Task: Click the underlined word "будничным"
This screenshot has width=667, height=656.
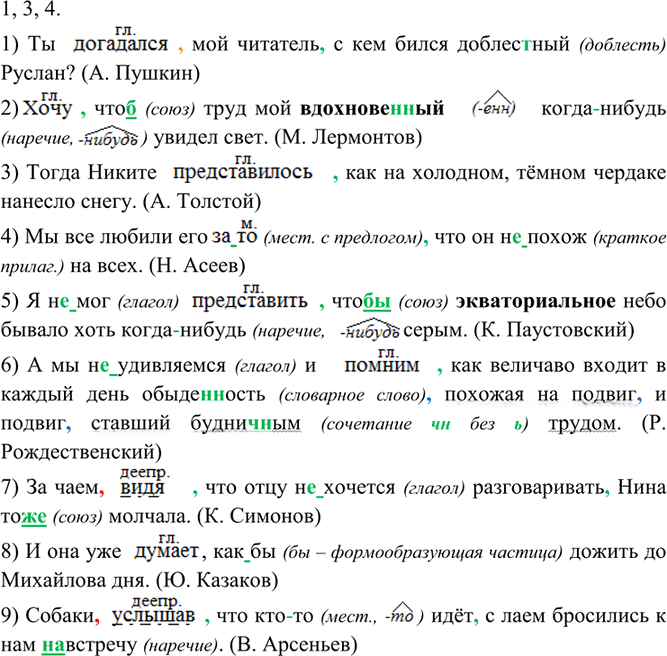Action: [x=245, y=423]
